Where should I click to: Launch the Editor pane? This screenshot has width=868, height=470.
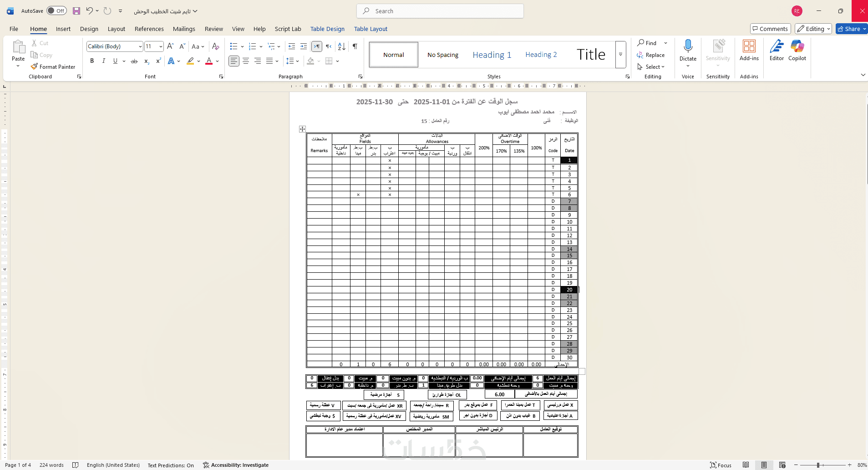[x=777, y=50]
